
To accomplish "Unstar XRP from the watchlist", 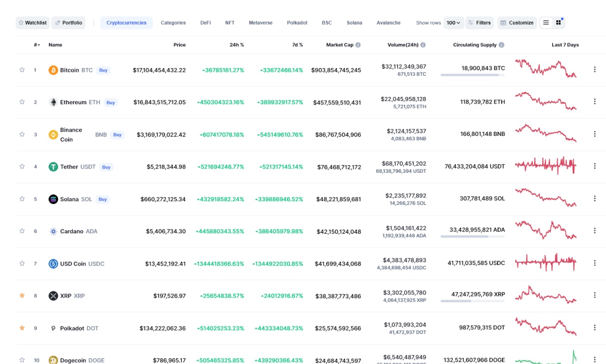I will point(22,295).
